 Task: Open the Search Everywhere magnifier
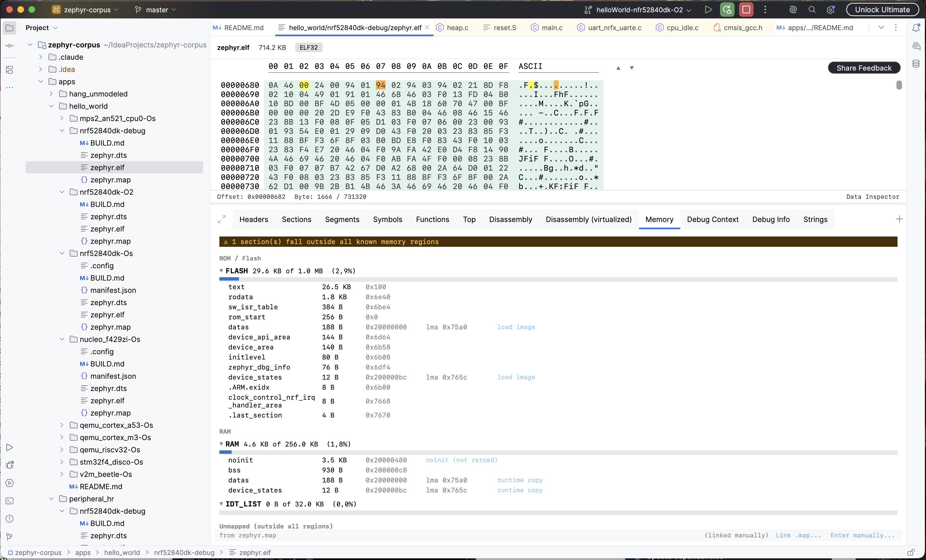coord(812,10)
